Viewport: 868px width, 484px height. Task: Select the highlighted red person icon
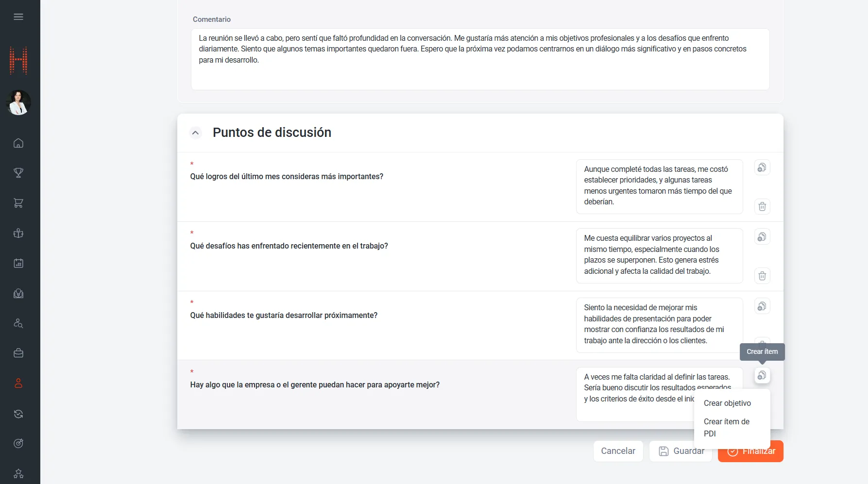(18, 384)
